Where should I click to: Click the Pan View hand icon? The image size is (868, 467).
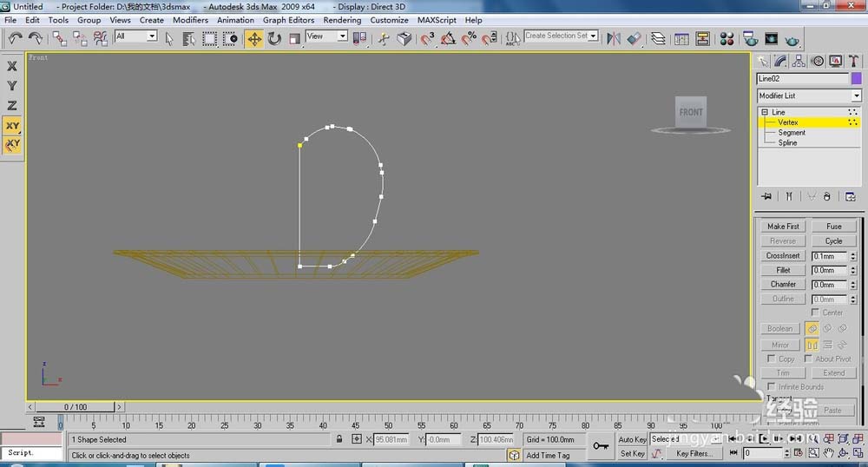[x=828, y=452]
